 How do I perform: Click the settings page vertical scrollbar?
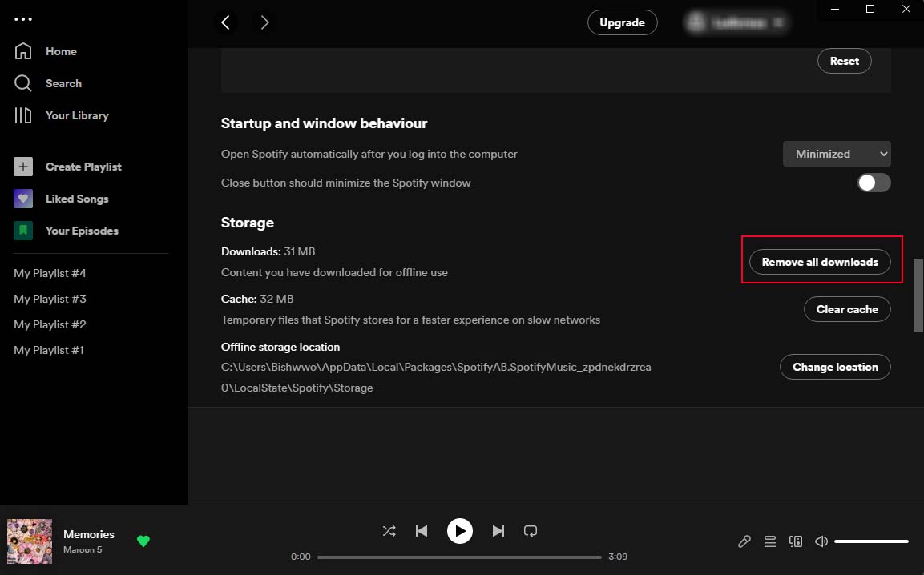coord(918,295)
